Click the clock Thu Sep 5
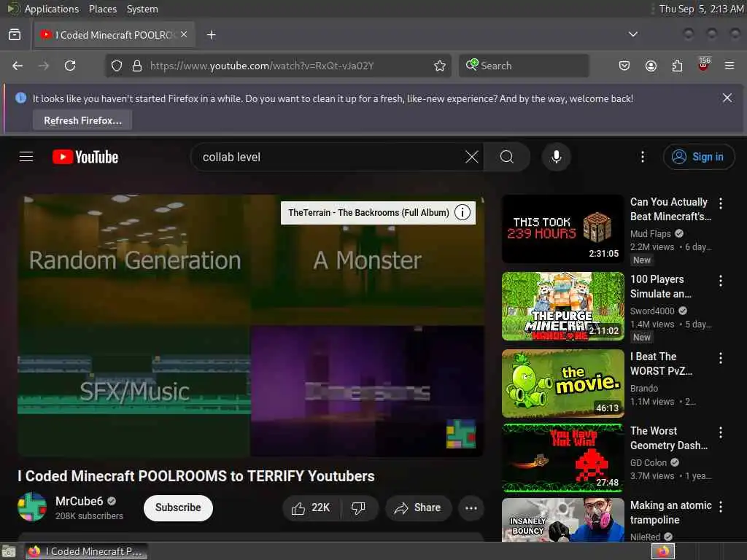Image resolution: width=747 pixels, height=560 pixels. coord(701,9)
